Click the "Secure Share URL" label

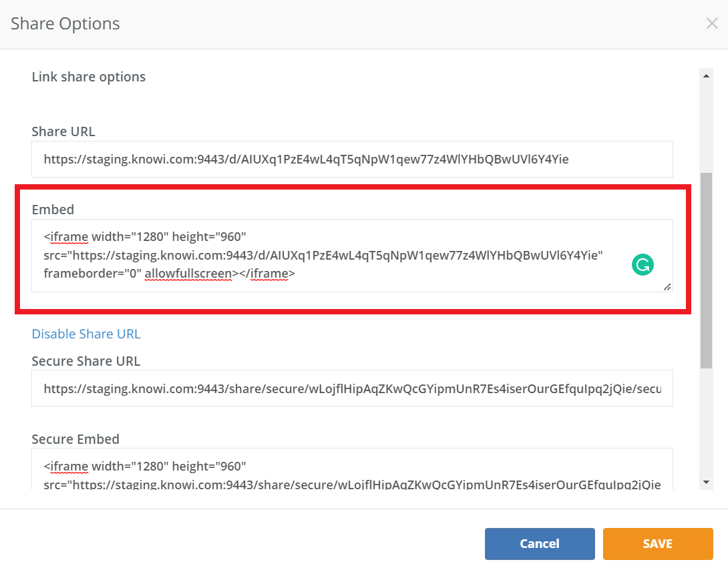pyautogui.click(x=86, y=361)
